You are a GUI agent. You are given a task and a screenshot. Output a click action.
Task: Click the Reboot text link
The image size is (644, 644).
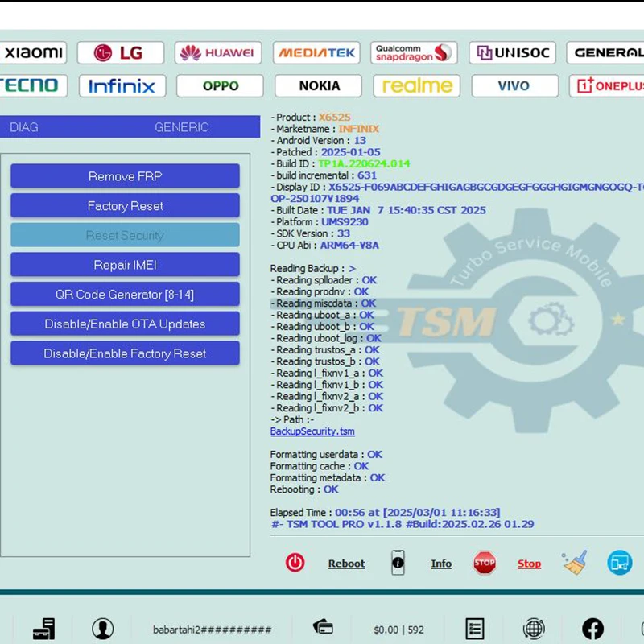coord(346,563)
